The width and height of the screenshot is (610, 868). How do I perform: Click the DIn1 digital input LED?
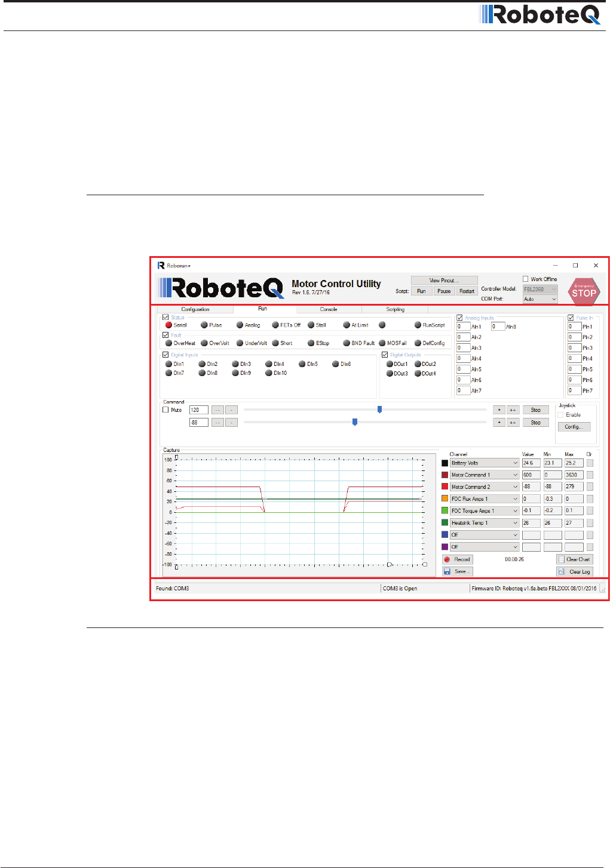169,364
